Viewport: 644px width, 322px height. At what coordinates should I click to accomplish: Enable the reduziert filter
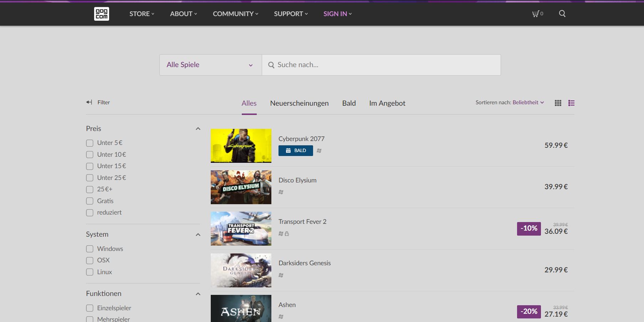[90, 213]
